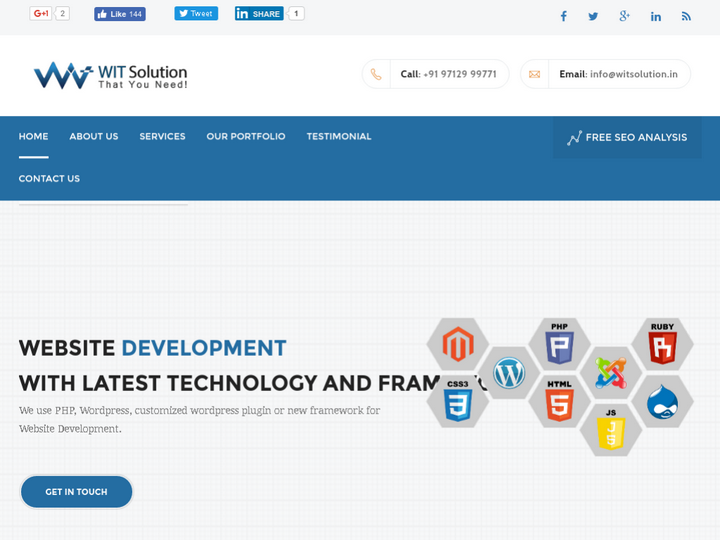Select the Ruby hexagon icon
The width and height of the screenshot is (720, 540).
click(662, 344)
